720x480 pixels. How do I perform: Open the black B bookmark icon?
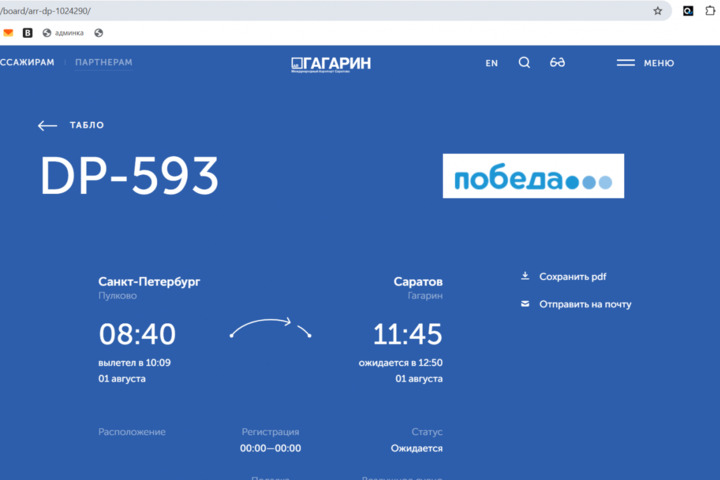click(28, 33)
